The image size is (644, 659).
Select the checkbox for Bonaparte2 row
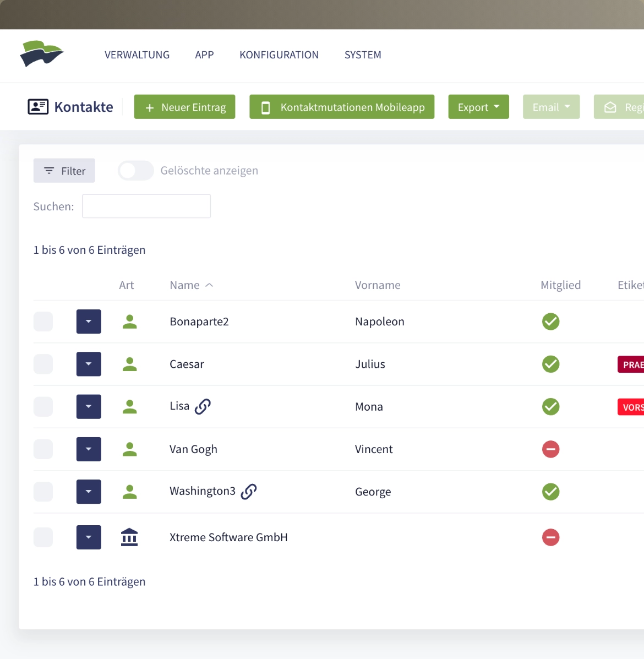click(x=43, y=322)
